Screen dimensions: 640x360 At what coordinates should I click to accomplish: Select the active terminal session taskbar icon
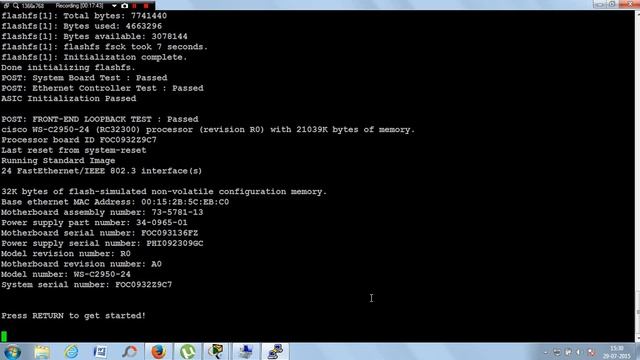click(275, 351)
